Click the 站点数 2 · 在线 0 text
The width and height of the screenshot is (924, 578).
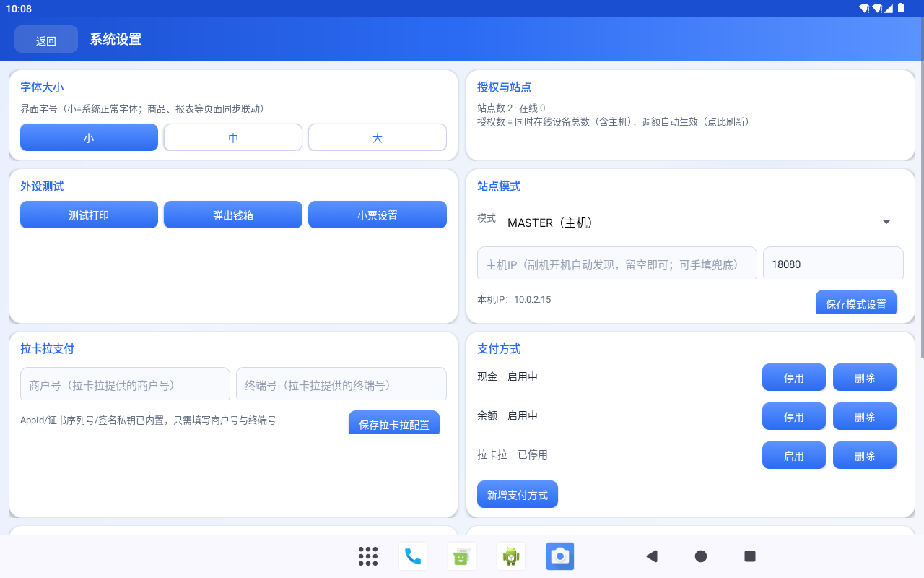tap(511, 108)
